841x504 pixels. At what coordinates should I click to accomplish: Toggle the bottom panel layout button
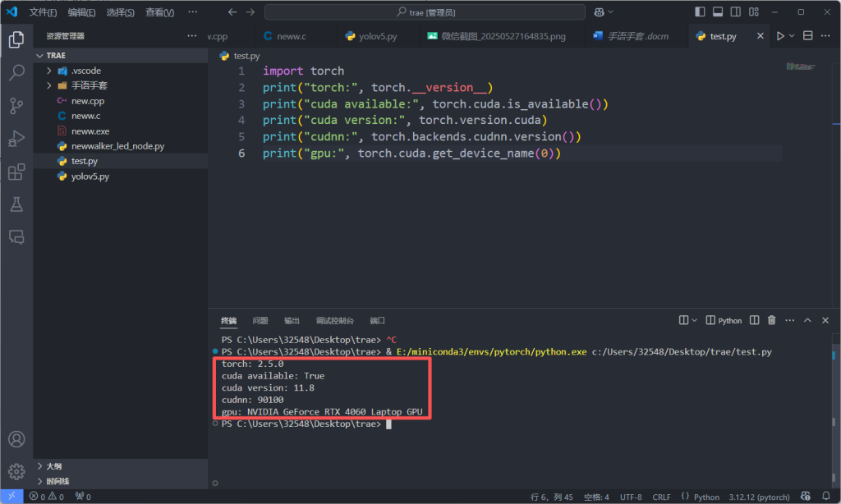pos(717,12)
